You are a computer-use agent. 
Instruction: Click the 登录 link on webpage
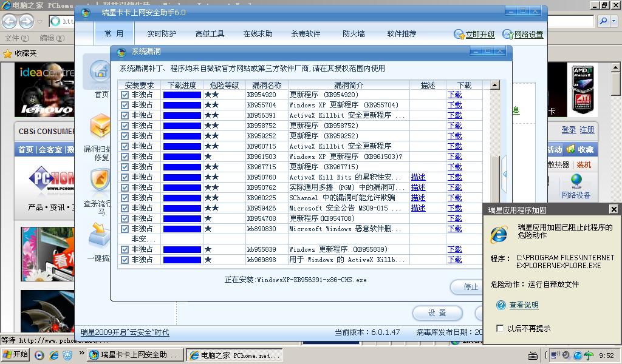569,129
